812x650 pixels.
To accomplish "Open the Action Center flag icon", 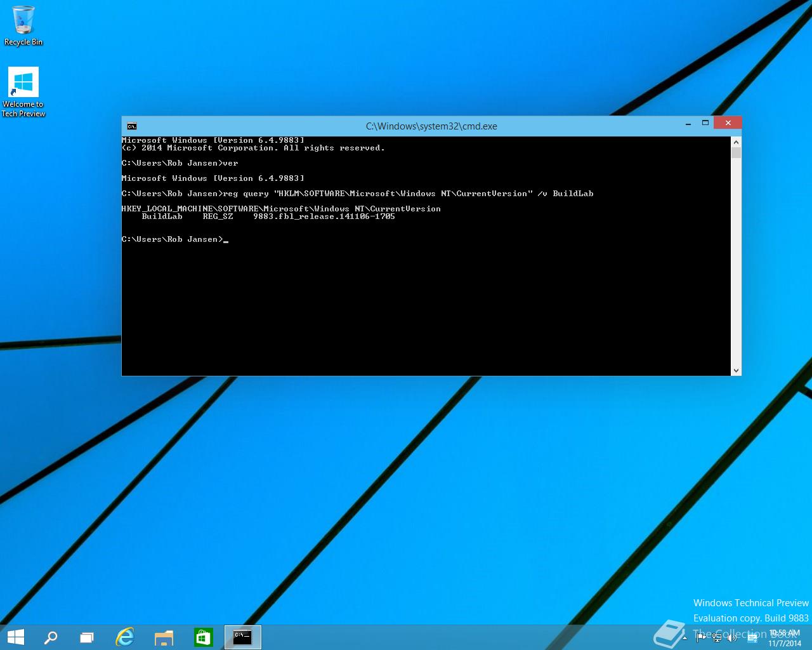I will [x=700, y=638].
